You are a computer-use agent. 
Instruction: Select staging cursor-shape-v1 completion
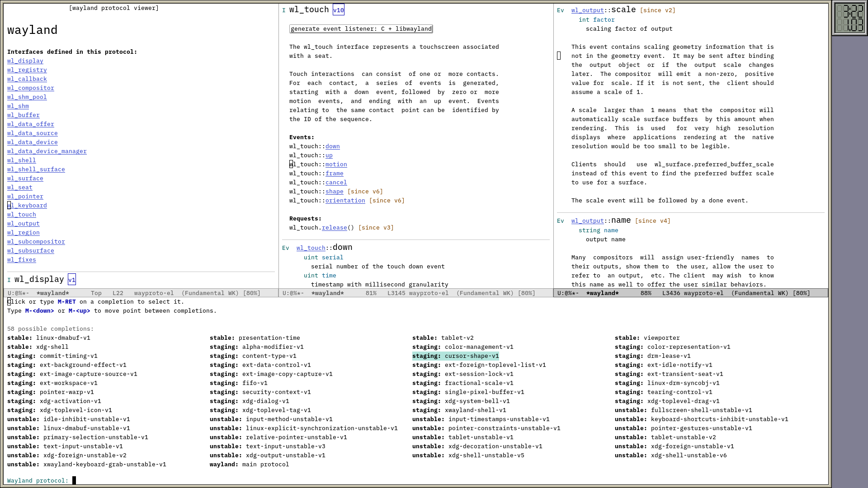[455, 356]
